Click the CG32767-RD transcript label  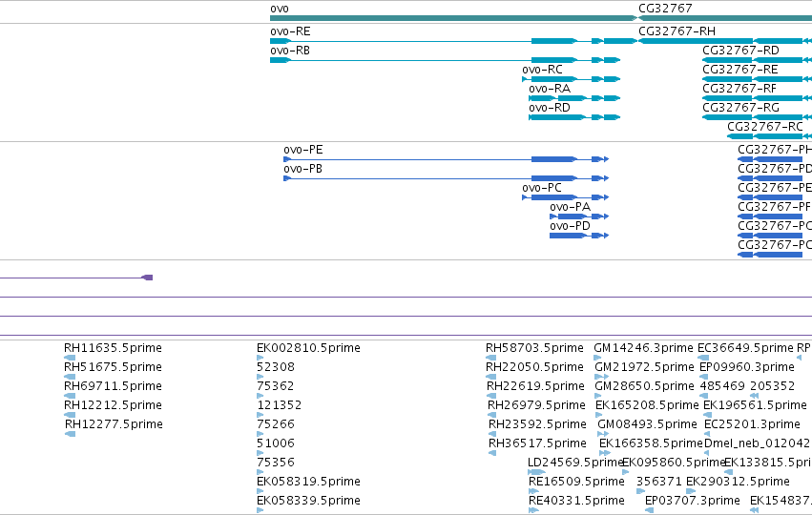click(740, 51)
